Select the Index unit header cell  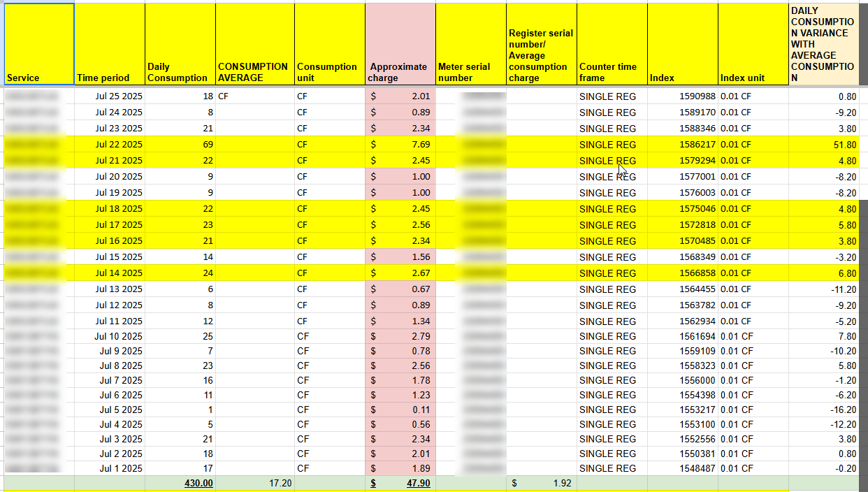coord(753,44)
